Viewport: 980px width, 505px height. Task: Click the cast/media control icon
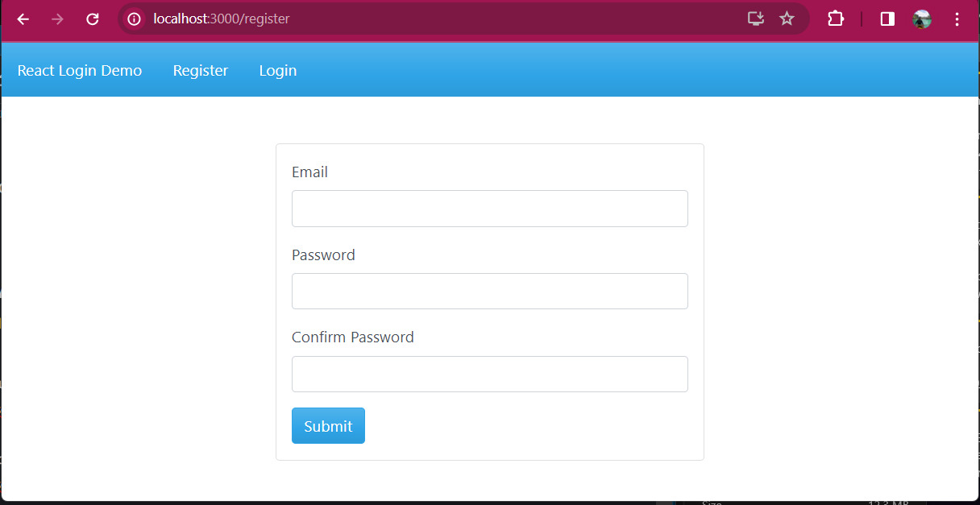[755, 19]
